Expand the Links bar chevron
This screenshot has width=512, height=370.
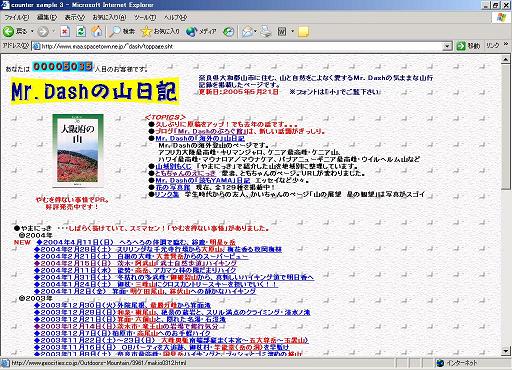[506, 44]
